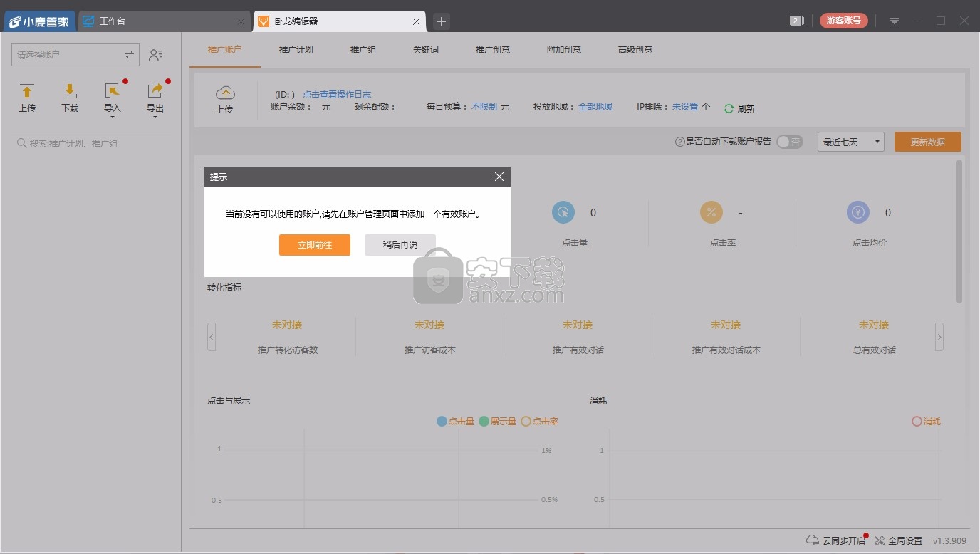Open the account management person icon
Screen dimensions: 980x554
pyautogui.click(x=155, y=54)
